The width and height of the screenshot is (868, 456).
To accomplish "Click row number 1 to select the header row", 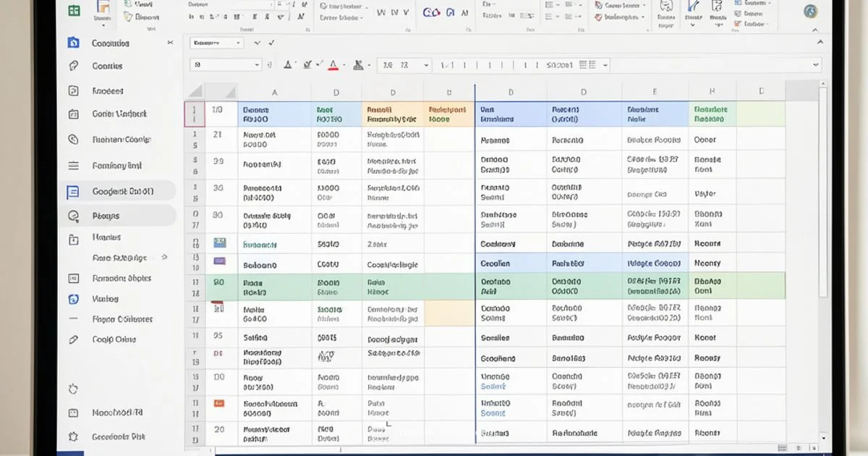I will (194, 113).
